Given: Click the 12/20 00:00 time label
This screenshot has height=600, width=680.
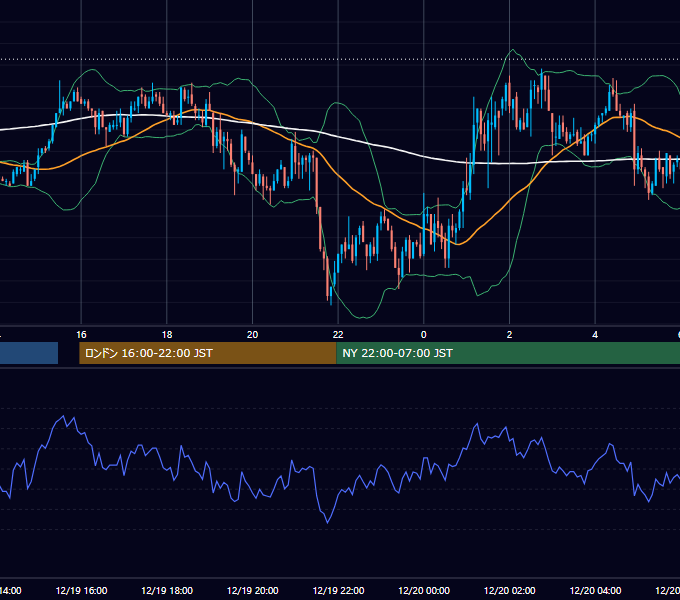Looking at the screenshot, I should click(424, 590).
